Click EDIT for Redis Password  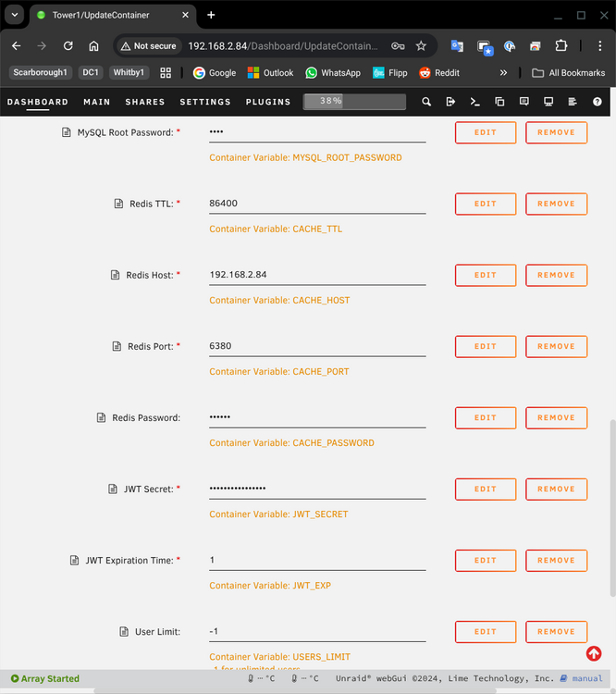486,417
